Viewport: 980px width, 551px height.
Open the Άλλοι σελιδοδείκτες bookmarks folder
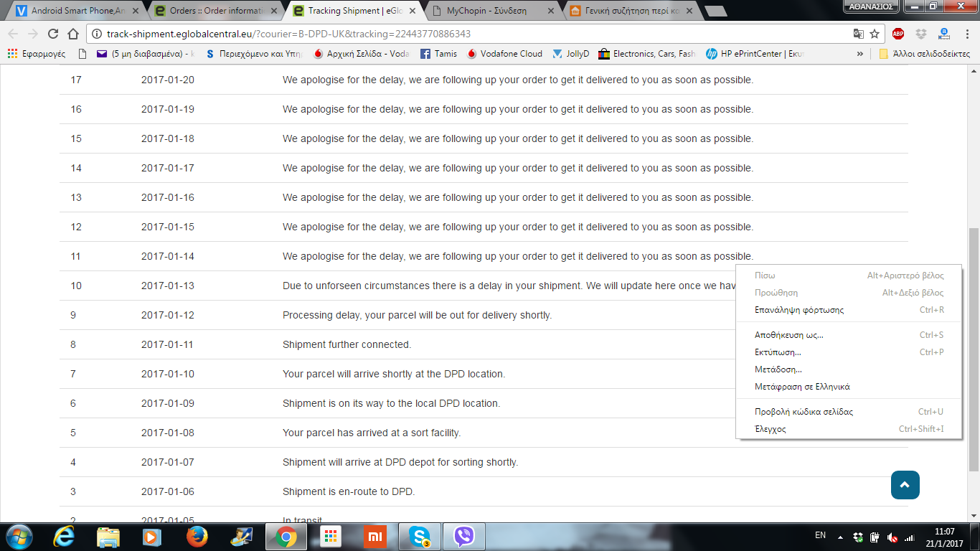pos(924,54)
